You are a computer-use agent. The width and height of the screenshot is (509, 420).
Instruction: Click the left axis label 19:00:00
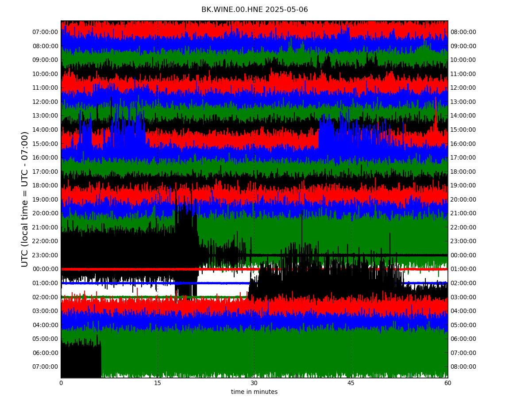pyautogui.click(x=46, y=199)
